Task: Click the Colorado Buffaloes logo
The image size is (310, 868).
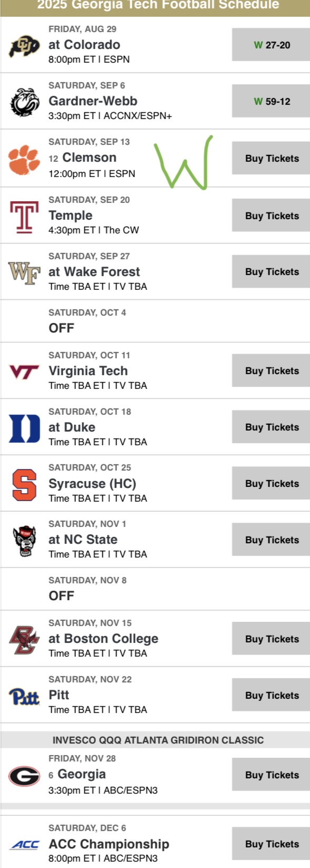Action: [24, 45]
